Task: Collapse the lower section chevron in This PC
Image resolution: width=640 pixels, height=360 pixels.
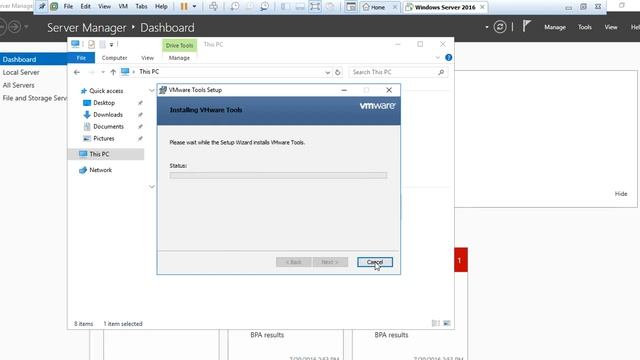Action: click(x=151, y=187)
